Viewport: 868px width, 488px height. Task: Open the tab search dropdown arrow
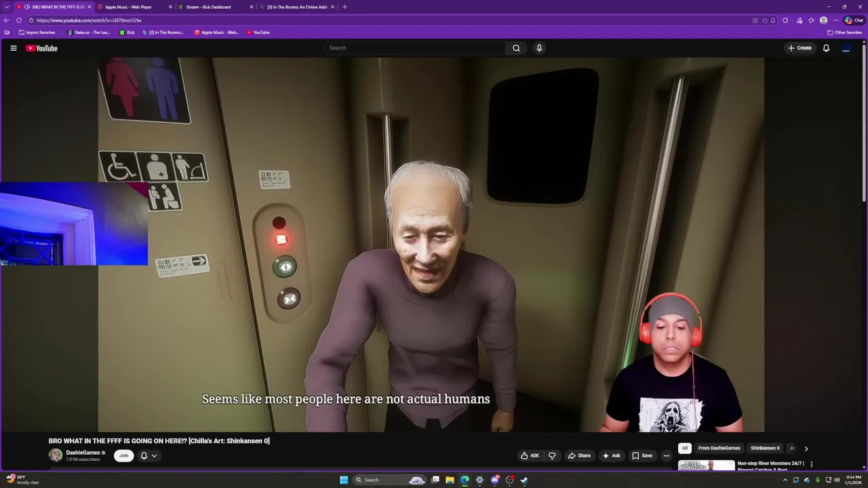point(7,7)
